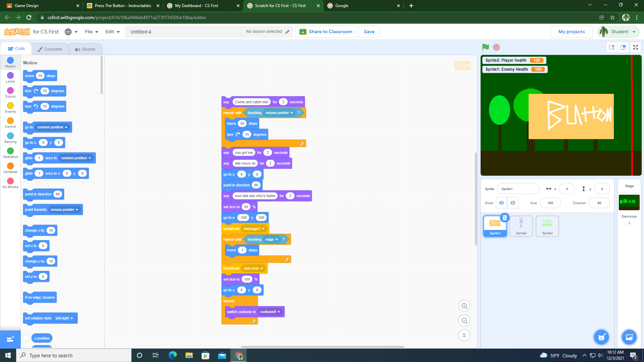Click the green flag to run the project
The image size is (644, 362).
pyautogui.click(x=486, y=47)
